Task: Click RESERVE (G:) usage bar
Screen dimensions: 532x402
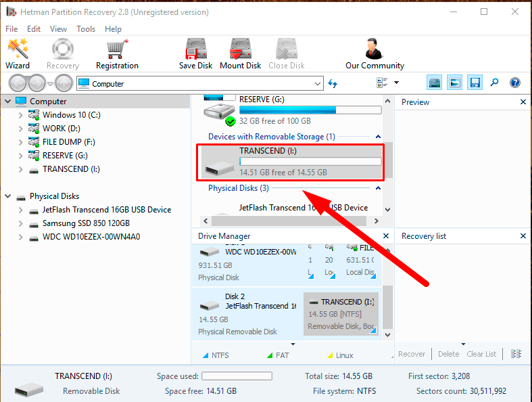Action: tap(310, 110)
